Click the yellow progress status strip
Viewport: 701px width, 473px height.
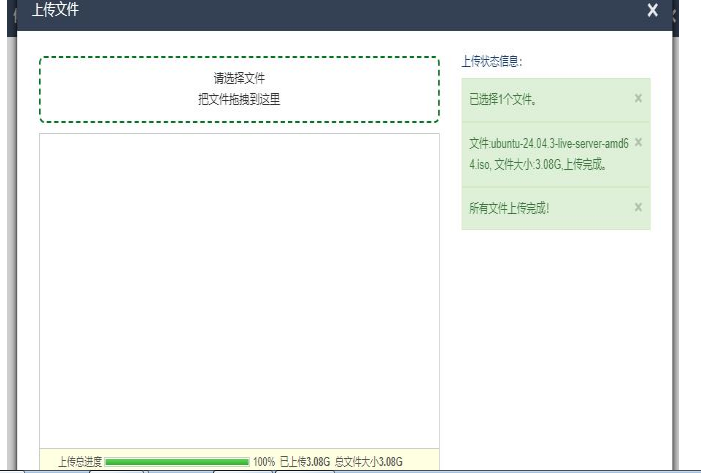click(x=420, y=462)
